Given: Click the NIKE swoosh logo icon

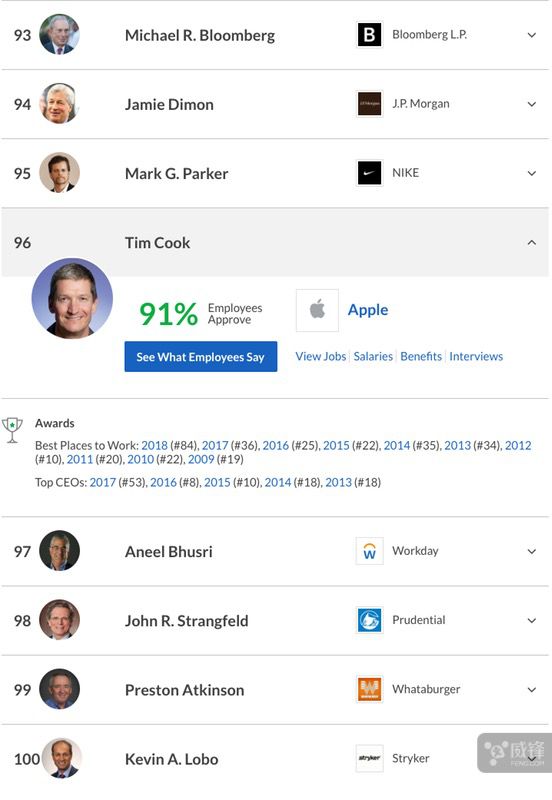Looking at the screenshot, I should (369, 173).
